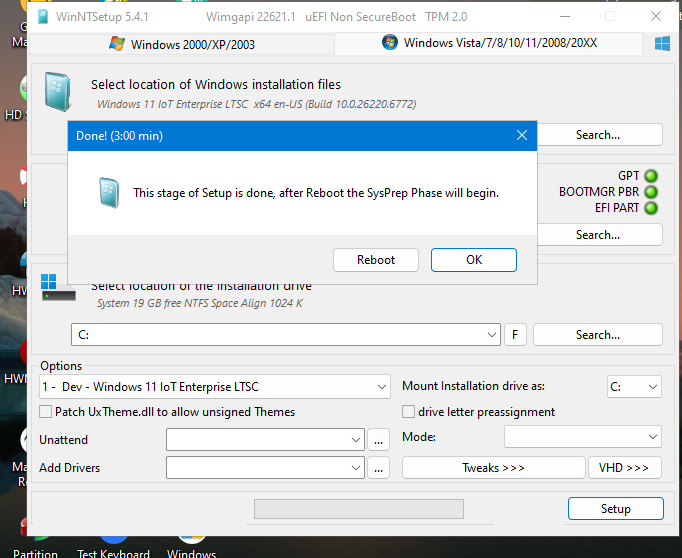The height and width of the screenshot is (558, 682).
Task: Select the Windows Vista/7/8/10/11/2008/20XX tab
Action: point(489,43)
